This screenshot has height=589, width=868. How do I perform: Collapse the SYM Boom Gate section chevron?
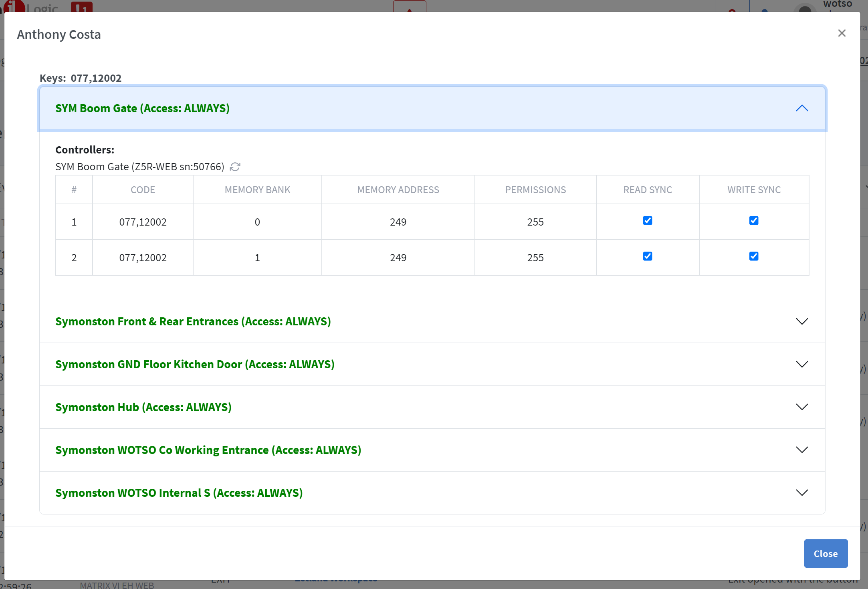801,108
